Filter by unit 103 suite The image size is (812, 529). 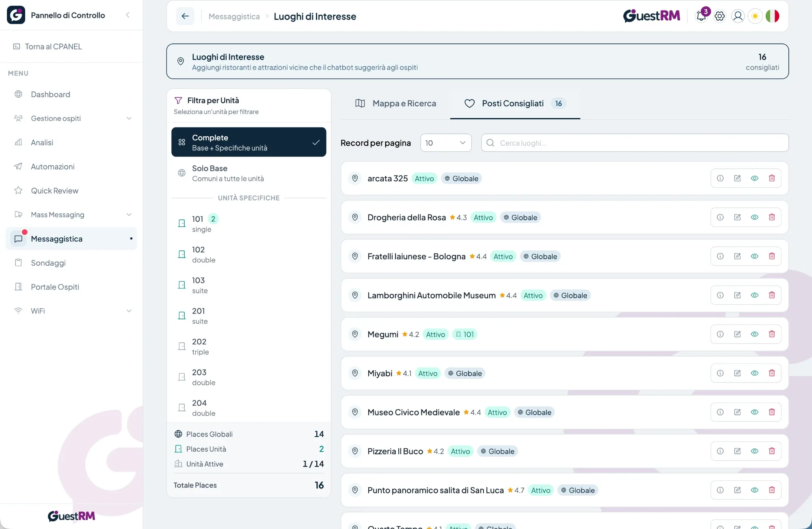pyautogui.click(x=249, y=285)
